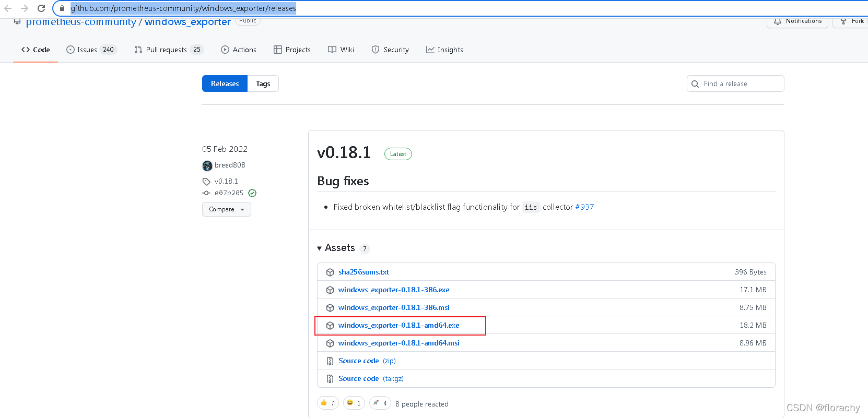This screenshot has height=418, width=868.
Task: Switch to the Tags view
Action: [263, 83]
